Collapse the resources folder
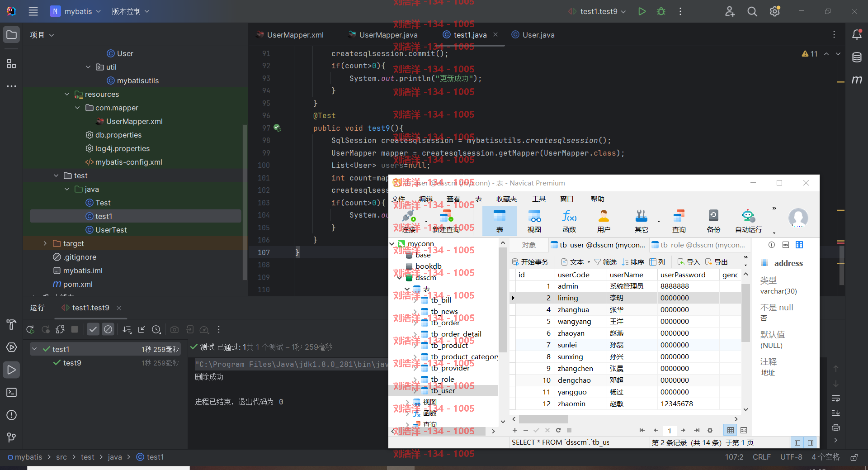 pyautogui.click(x=67, y=94)
